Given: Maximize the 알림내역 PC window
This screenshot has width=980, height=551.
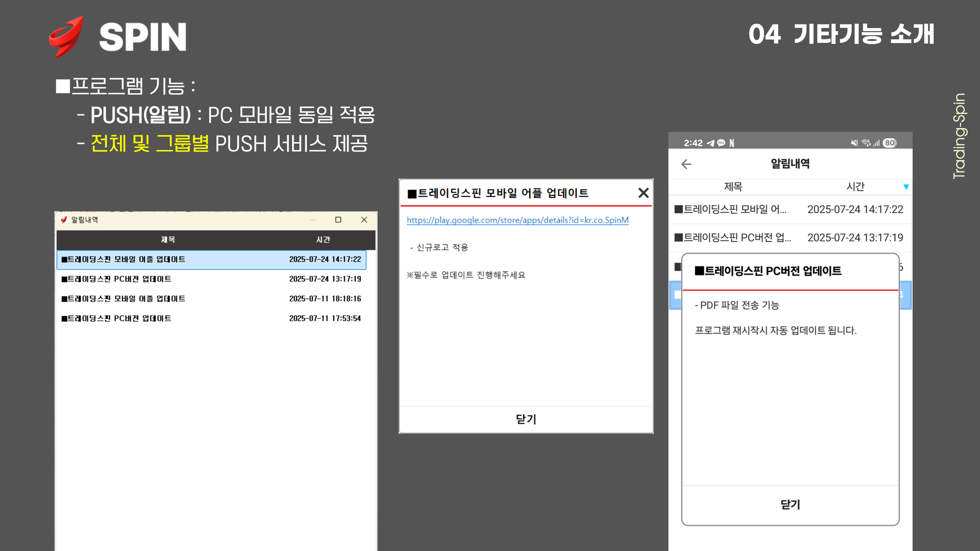Looking at the screenshot, I should click(x=338, y=220).
